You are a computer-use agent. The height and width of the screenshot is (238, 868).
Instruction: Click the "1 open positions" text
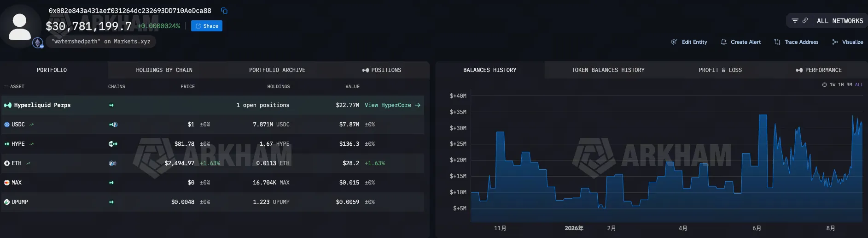click(x=263, y=105)
